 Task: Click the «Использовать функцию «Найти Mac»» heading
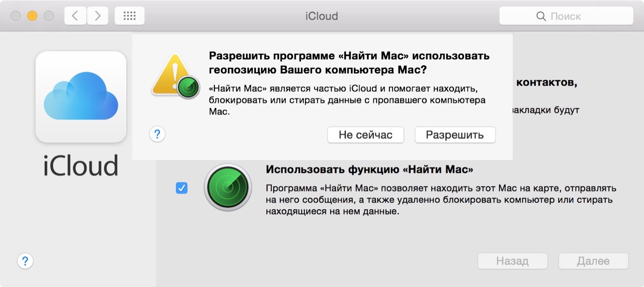(x=369, y=169)
